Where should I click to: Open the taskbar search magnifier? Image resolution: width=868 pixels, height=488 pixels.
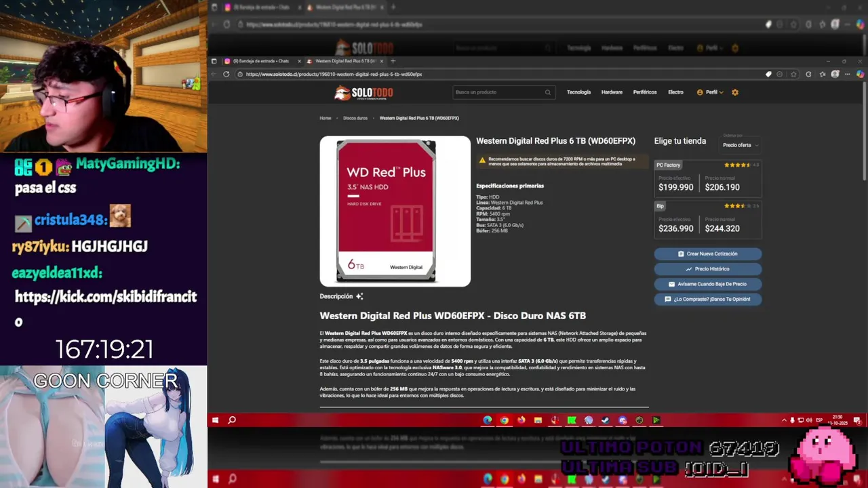click(232, 420)
